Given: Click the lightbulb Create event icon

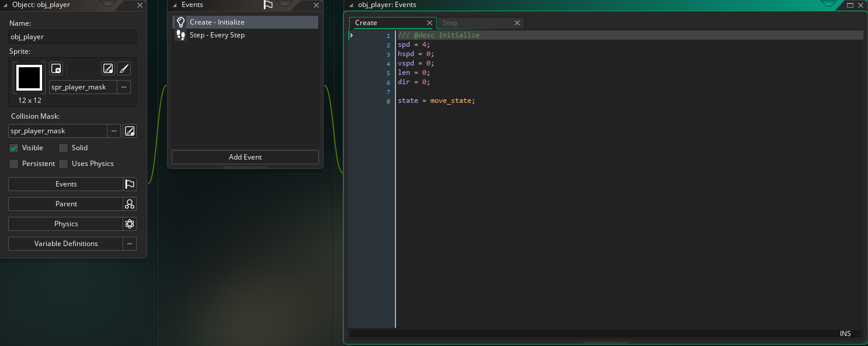Looking at the screenshot, I should click(x=181, y=22).
